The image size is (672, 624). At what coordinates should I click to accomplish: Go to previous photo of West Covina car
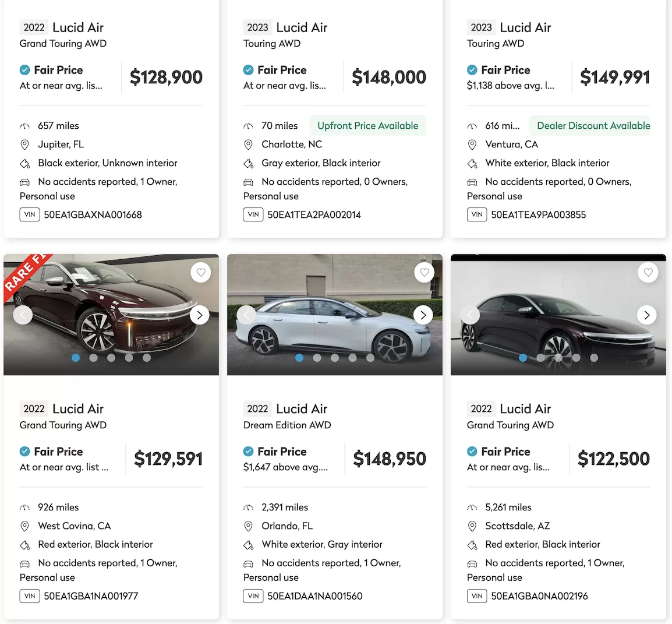tap(23, 315)
